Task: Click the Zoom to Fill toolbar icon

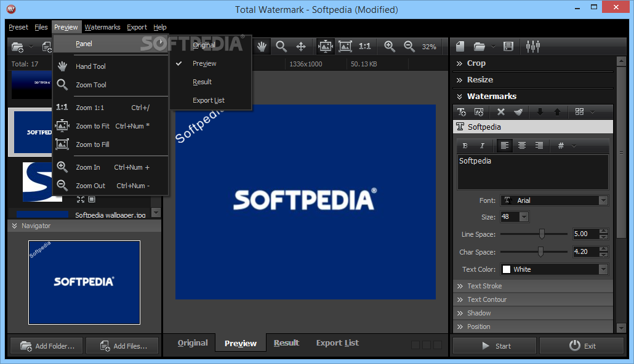Action: click(345, 47)
